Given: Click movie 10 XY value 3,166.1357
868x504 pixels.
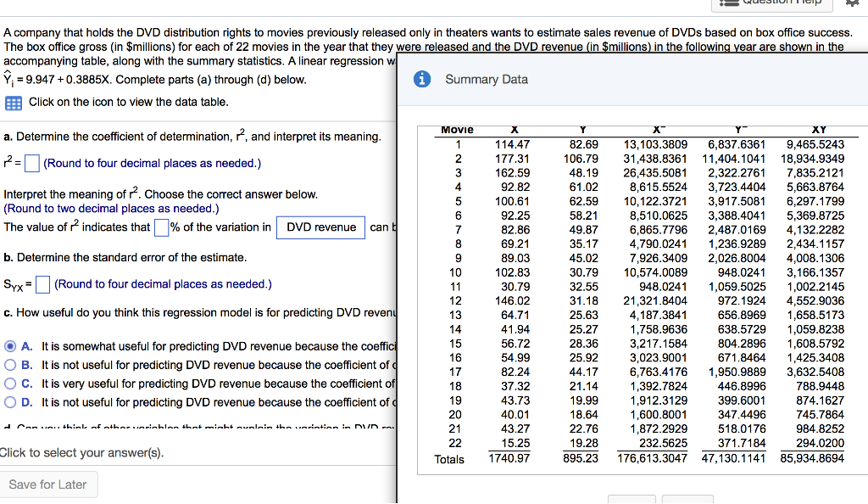Looking at the screenshot, I should (x=815, y=272).
